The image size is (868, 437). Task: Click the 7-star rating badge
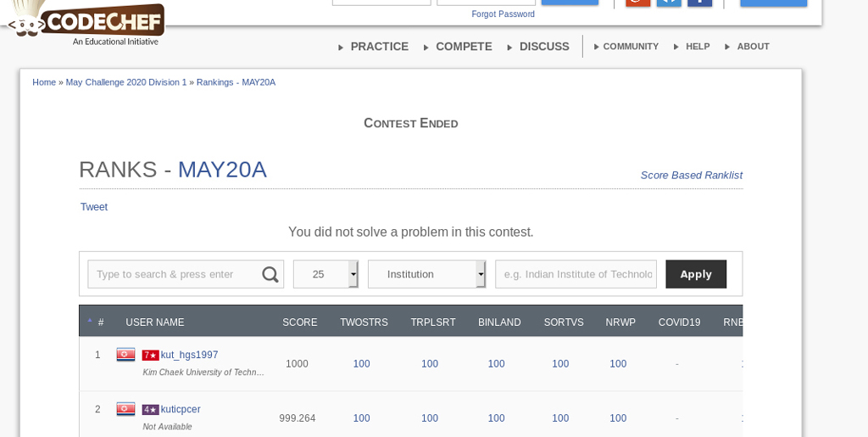coord(150,356)
